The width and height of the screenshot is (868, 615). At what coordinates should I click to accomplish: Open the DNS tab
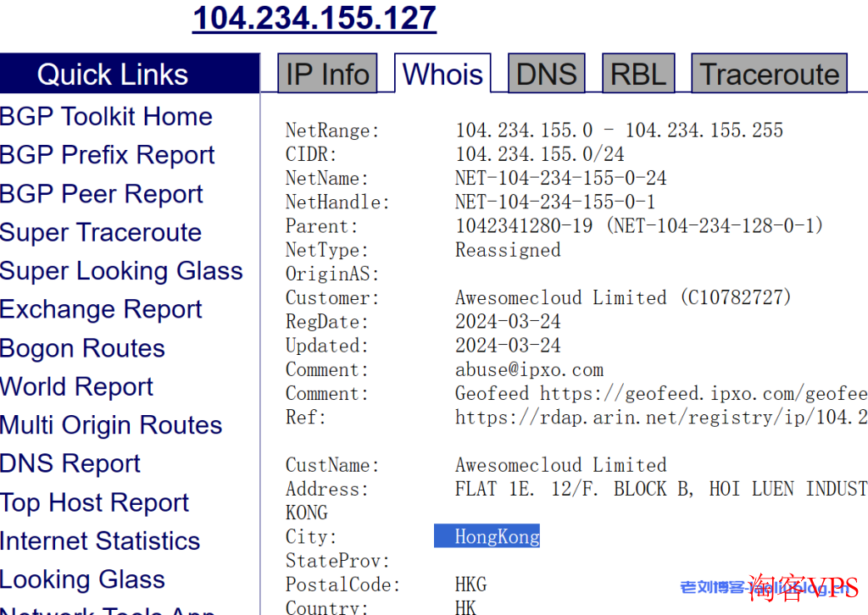tap(547, 74)
